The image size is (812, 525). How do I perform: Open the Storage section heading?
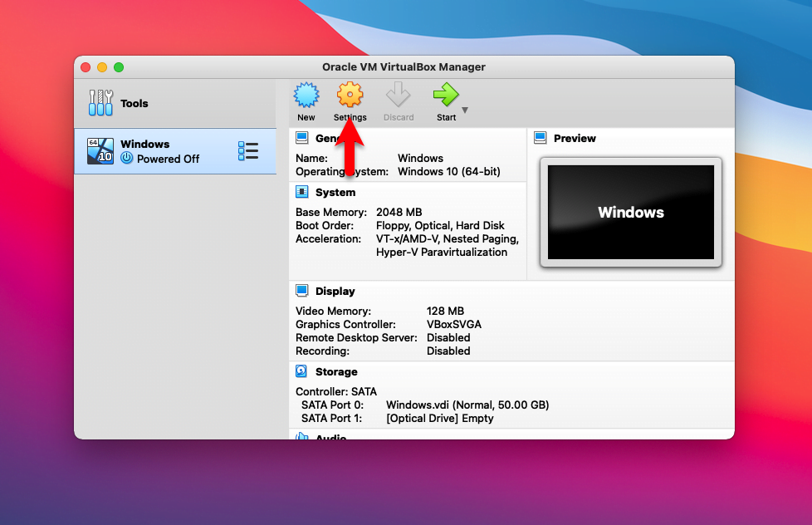(336, 371)
